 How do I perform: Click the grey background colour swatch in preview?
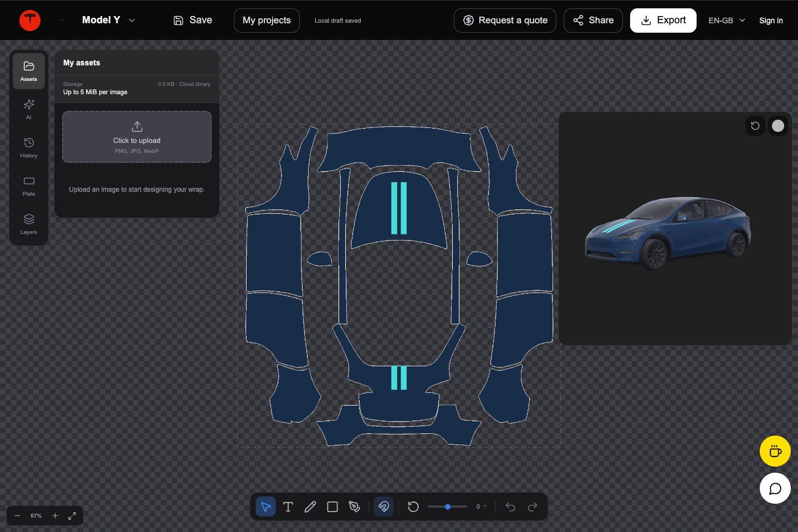pyautogui.click(x=778, y=126)
